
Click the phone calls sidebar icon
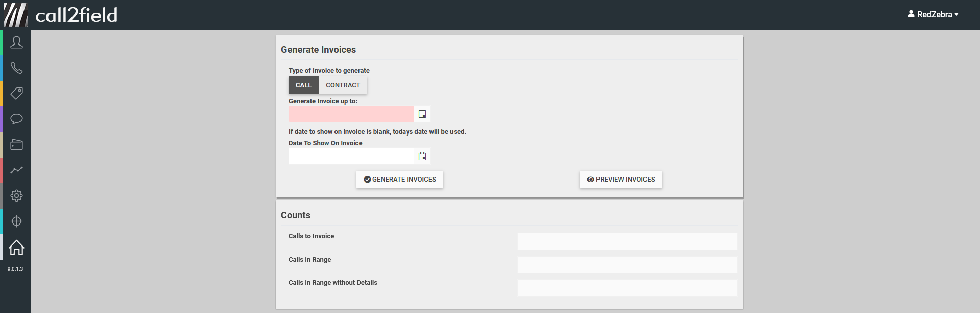pos(16,68)
